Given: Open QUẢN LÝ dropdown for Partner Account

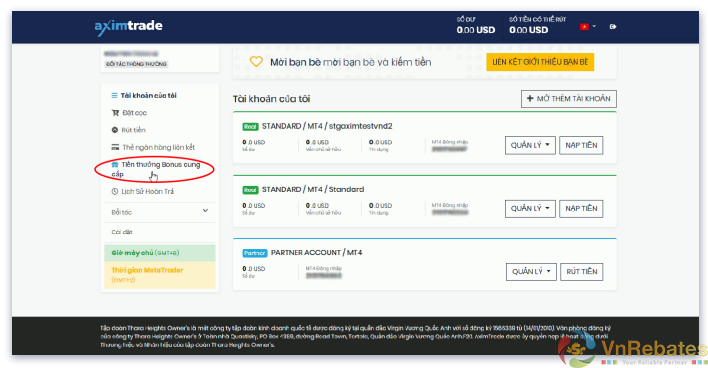Looking at the screenshot, I should 531,271.
